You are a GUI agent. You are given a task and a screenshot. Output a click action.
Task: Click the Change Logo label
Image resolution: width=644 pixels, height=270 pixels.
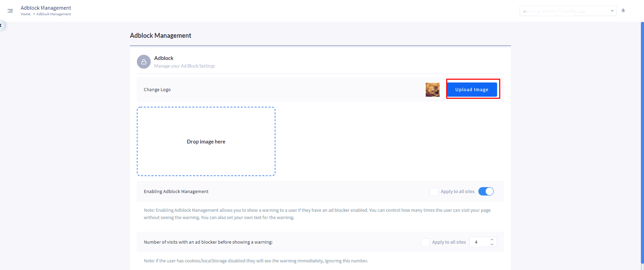(x=157, y=89)
